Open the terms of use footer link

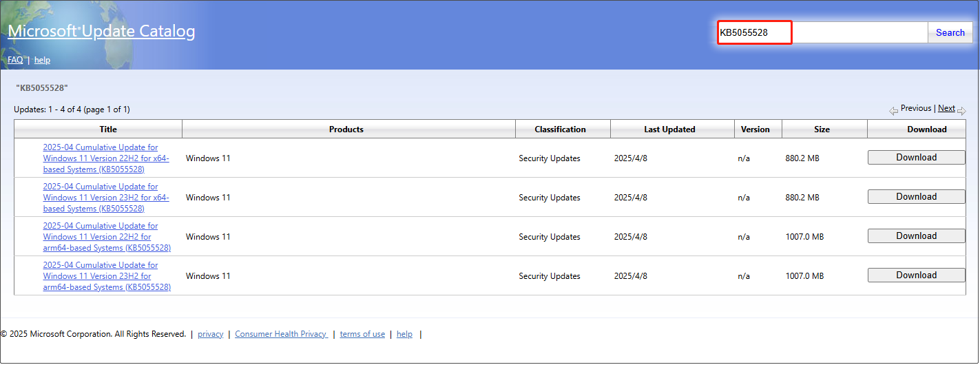(x=362, y=334)
